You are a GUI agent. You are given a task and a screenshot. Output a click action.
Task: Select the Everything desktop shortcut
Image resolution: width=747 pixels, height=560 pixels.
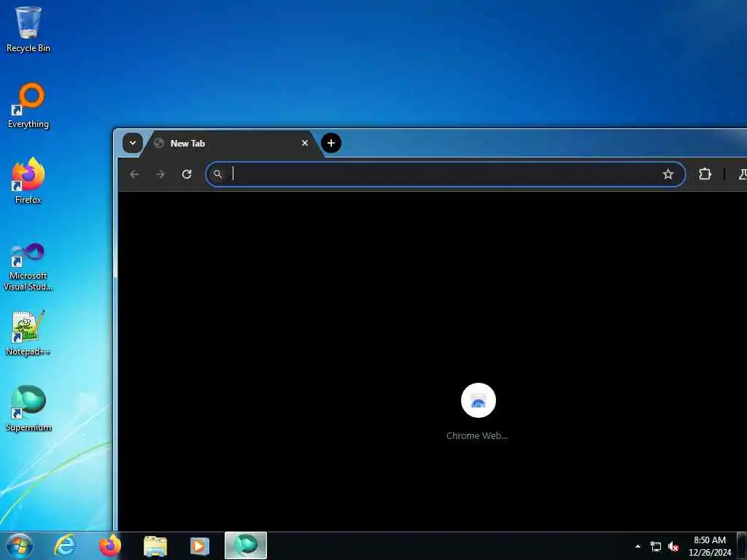point(28,106)
